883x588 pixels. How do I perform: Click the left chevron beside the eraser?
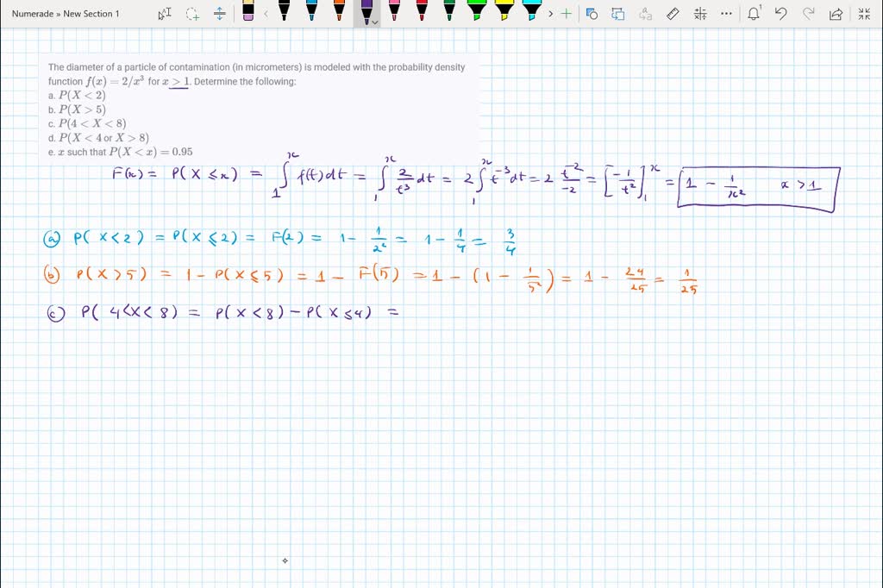point(266,13)
